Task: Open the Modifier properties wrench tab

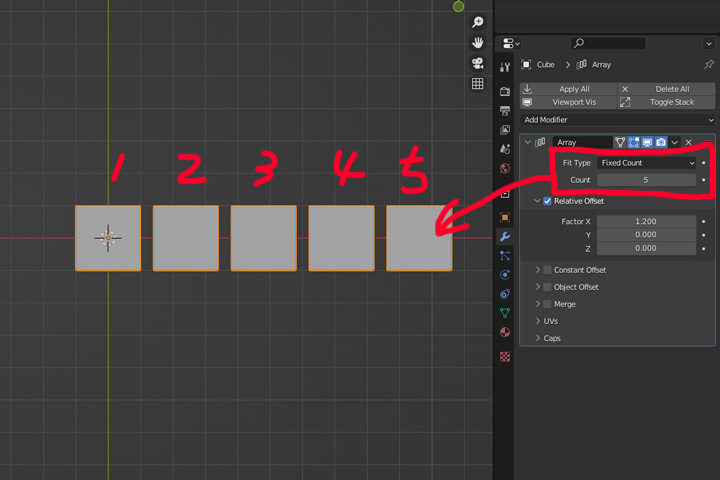Action: (505, 237)
